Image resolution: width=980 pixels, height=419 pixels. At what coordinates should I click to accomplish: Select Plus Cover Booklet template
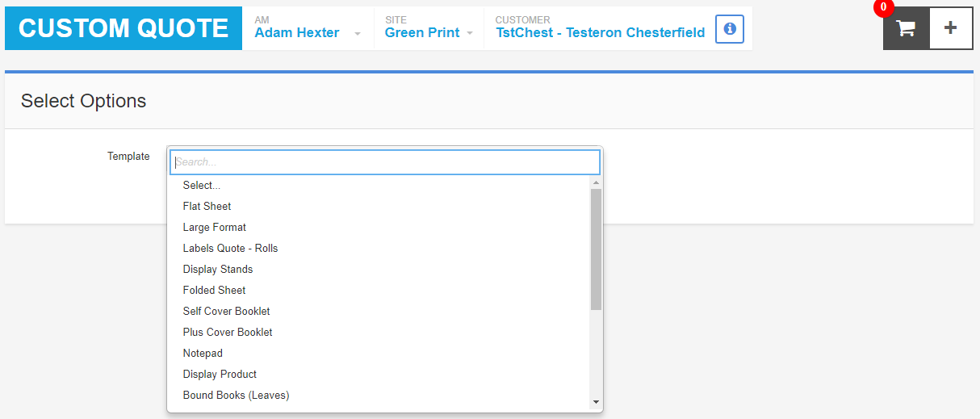pyautogui.click(x=379, y=332)
